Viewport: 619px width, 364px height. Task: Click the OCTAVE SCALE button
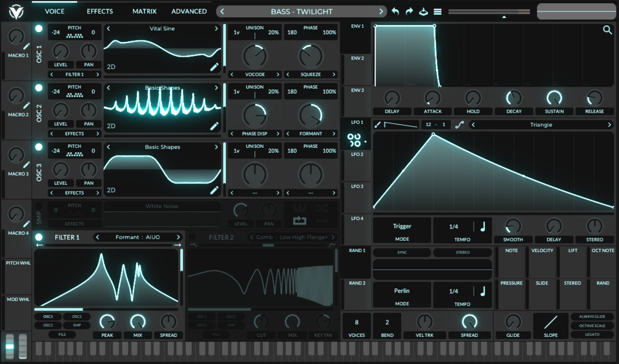click(x=592, y=326)
